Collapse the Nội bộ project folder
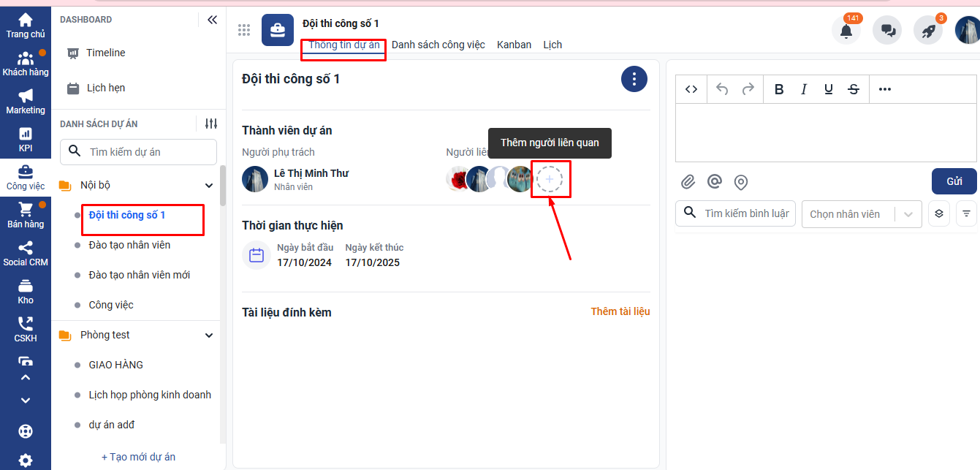 pos(209,186)
